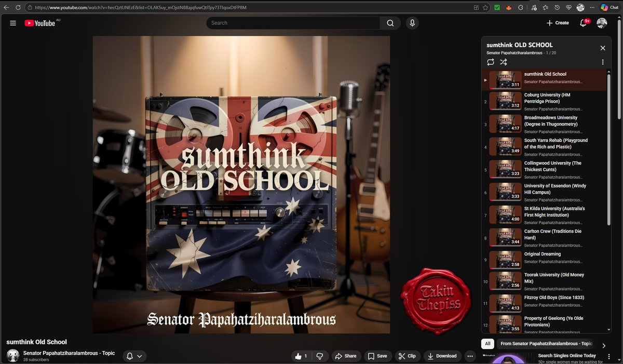Open the browser apps grid icon in address bar
Image resolution: width=623 pixels, height=364 pixels.
476,8
